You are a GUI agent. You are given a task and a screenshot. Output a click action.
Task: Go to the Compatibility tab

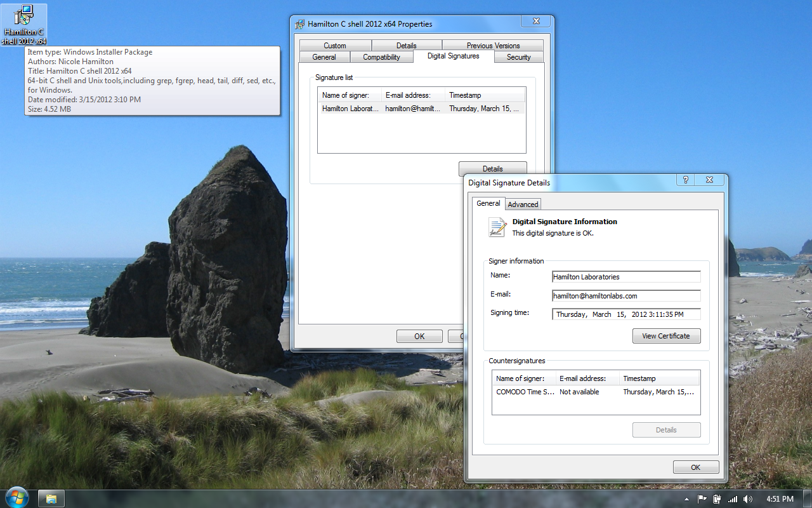(x=381, y=57)
